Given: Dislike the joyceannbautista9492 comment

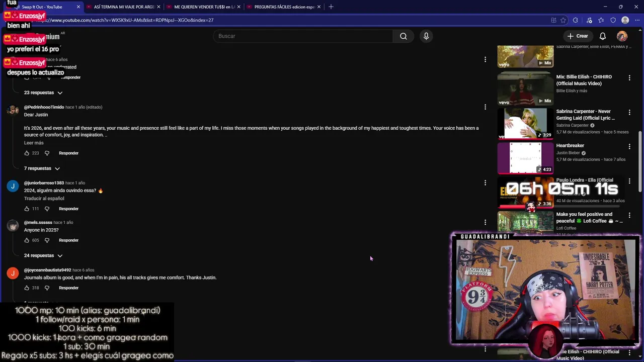Looking at the screenshot, I should pos(47,288).
